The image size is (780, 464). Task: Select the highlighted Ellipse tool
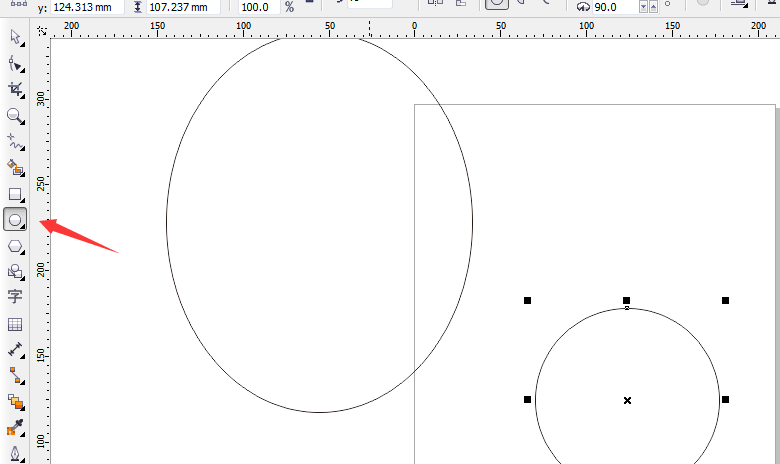pos(15,220)
